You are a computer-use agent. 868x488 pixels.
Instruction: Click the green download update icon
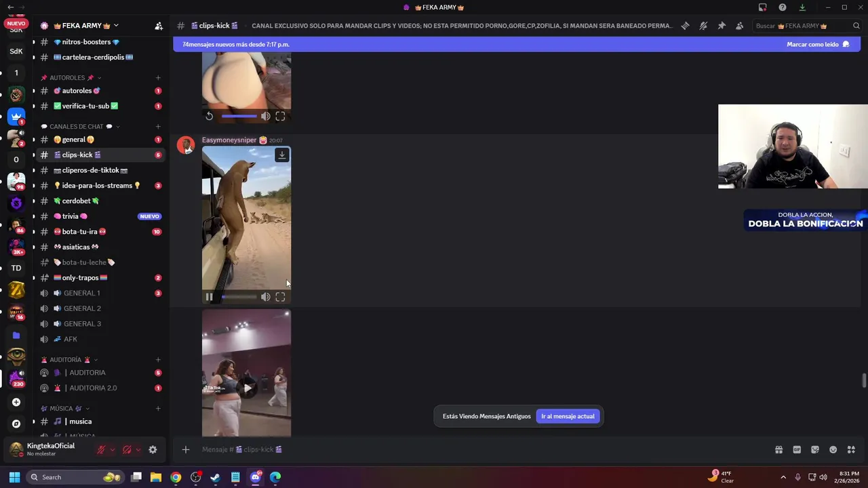tap(802, 7)
